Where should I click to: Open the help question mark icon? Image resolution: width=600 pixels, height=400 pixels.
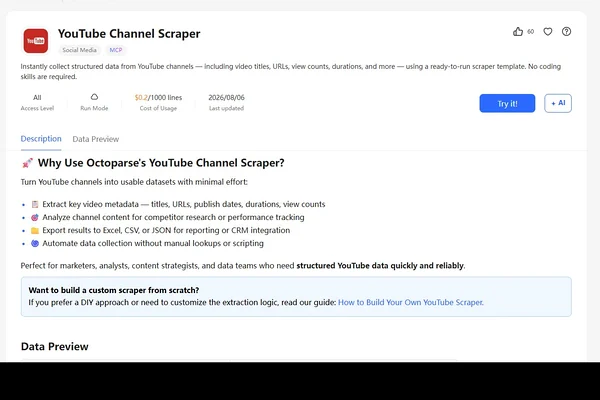click(x=566, y=31)
